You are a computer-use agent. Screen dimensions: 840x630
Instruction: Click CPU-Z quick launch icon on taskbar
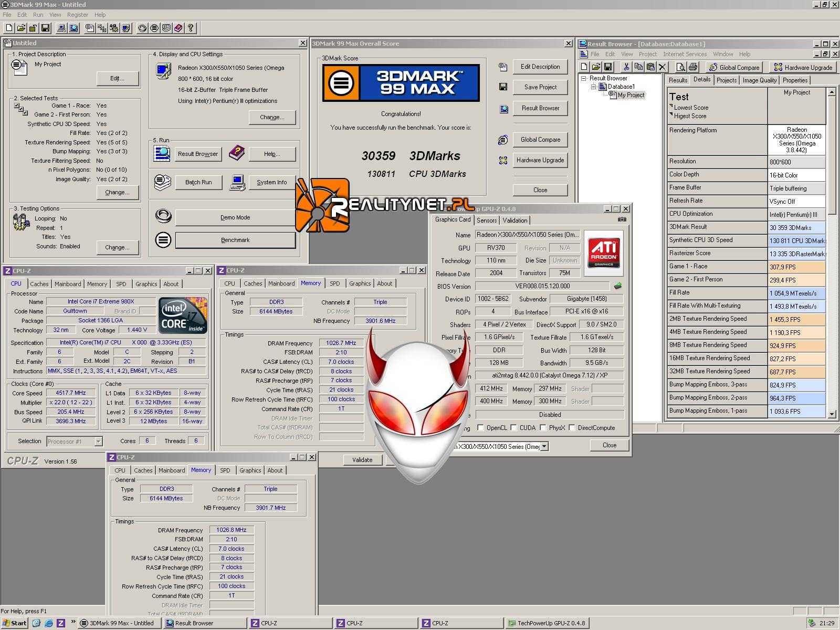61,623
